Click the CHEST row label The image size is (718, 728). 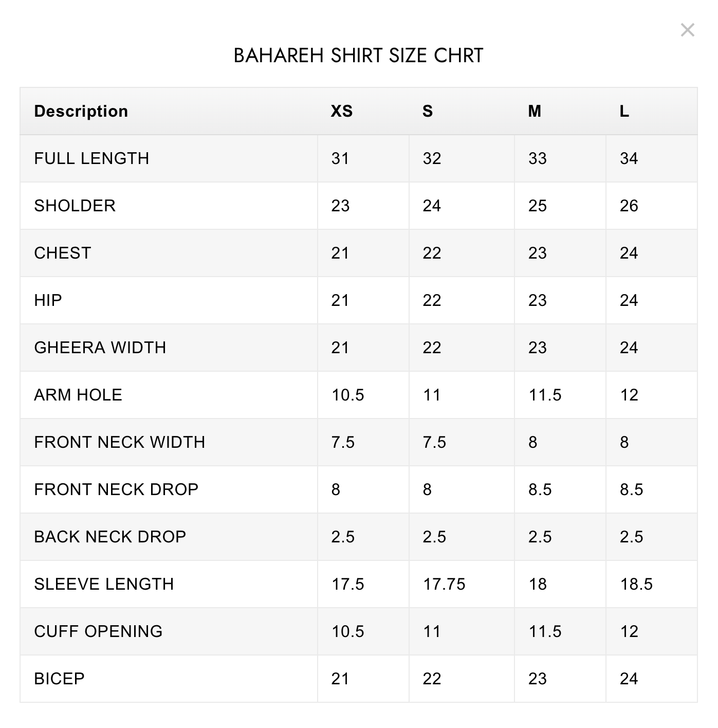click(x=63, y=253)
